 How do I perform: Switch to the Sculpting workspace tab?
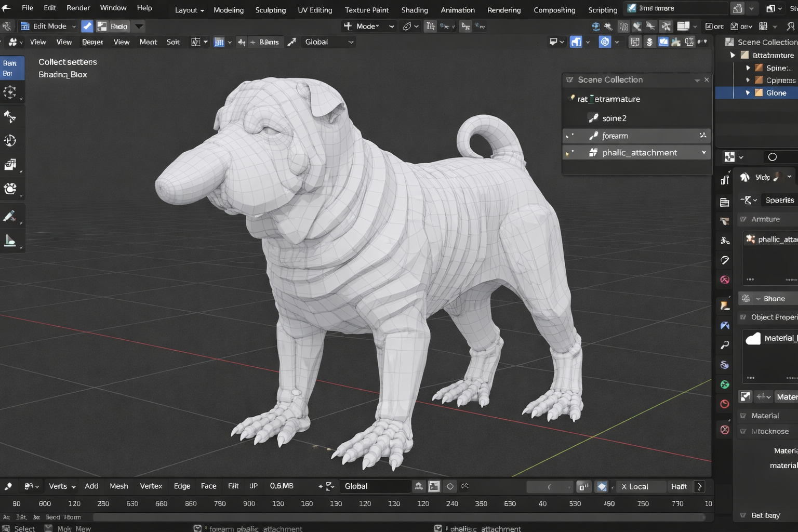pyautogui.click(x=270, y=10)
